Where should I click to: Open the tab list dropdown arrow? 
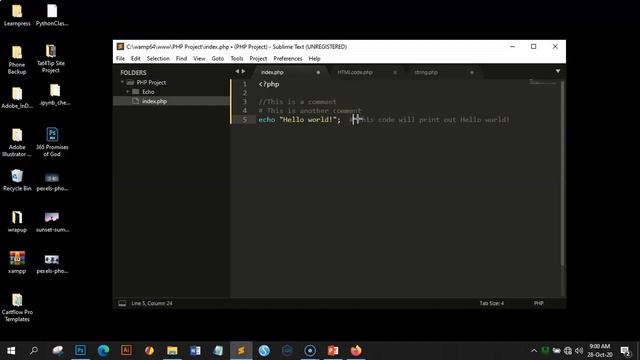[558, 71]
